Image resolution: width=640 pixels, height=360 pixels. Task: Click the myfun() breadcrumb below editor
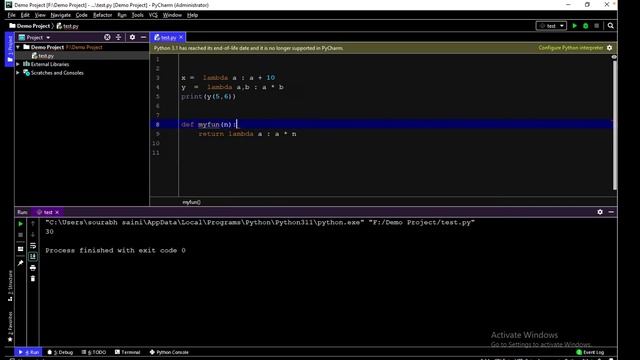click(x=191, y=202)
